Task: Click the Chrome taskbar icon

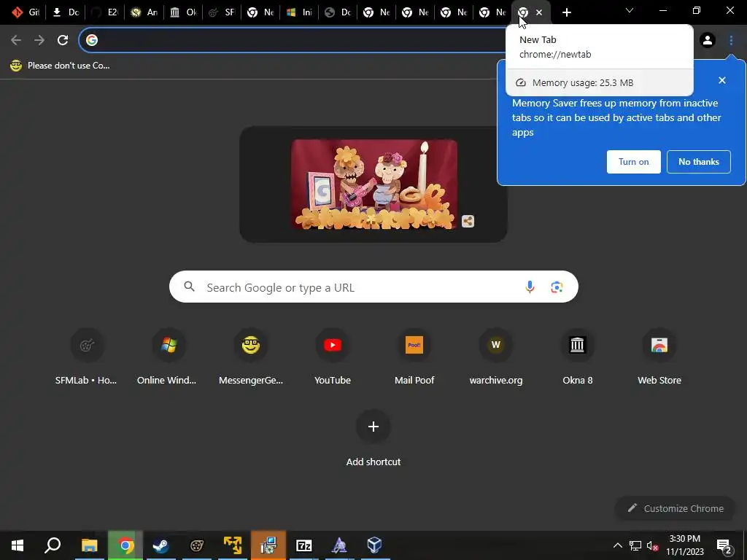Action: click(x=125, y=545)
